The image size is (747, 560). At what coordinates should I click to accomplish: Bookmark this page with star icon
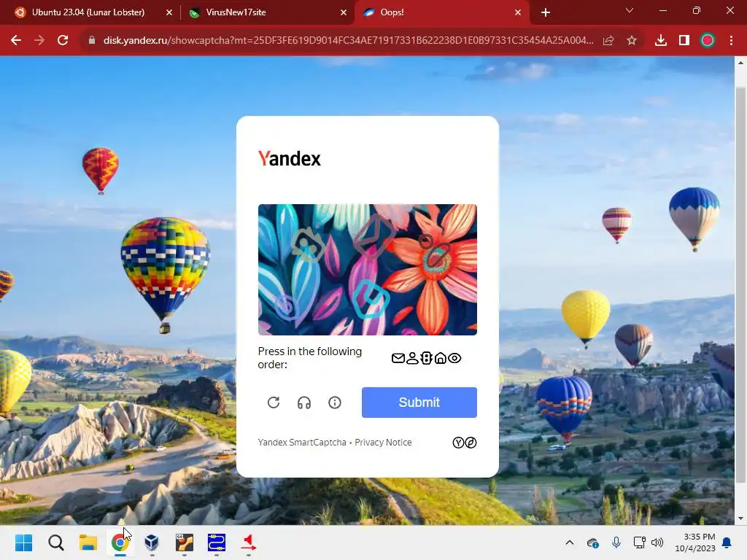[x=632, y=41]
